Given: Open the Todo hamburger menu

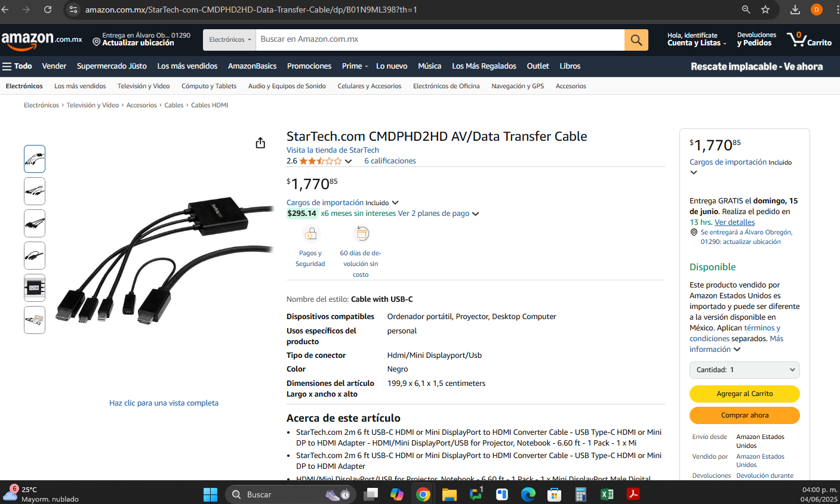Looking at the screenshot, I should (17, 66).
